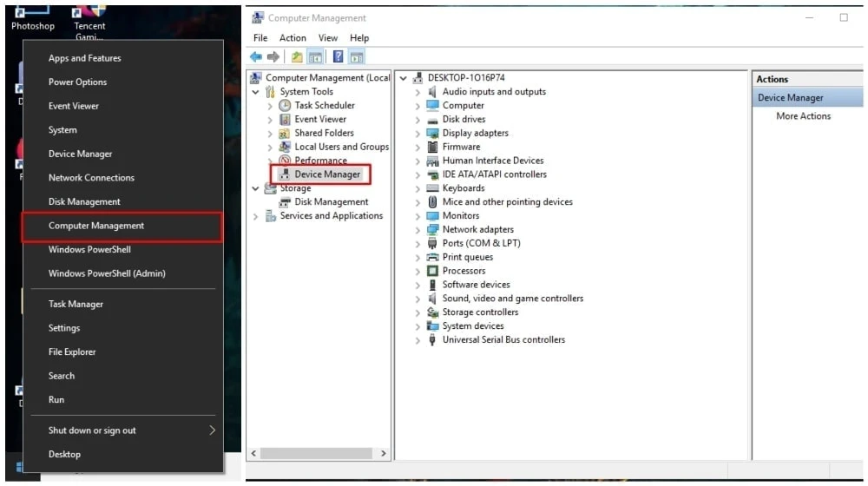Click the Windows Start button
The height and width of the screenshot is (486, 868).
(19, 467)
